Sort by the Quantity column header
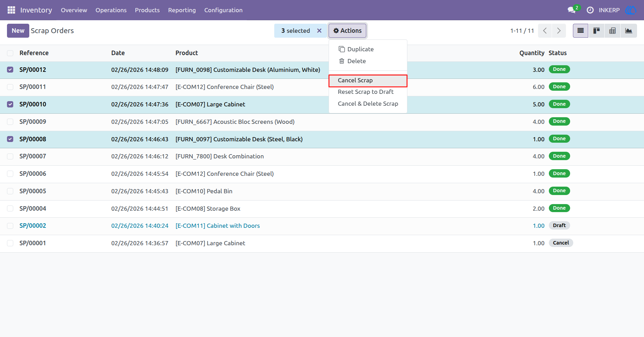Screen dimensions: 644x337 tap(532, 53)
